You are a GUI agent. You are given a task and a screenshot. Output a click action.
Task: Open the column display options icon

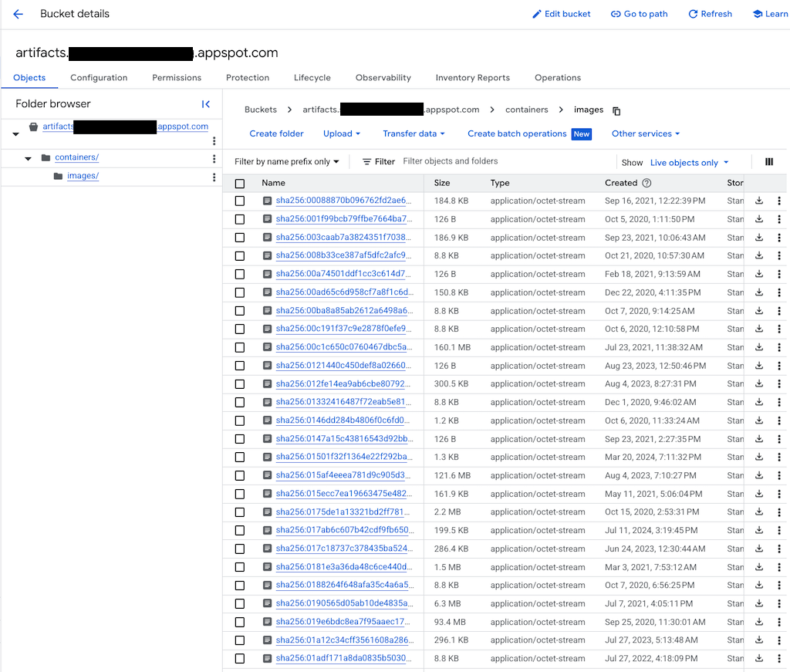click(x=768, y=162)
